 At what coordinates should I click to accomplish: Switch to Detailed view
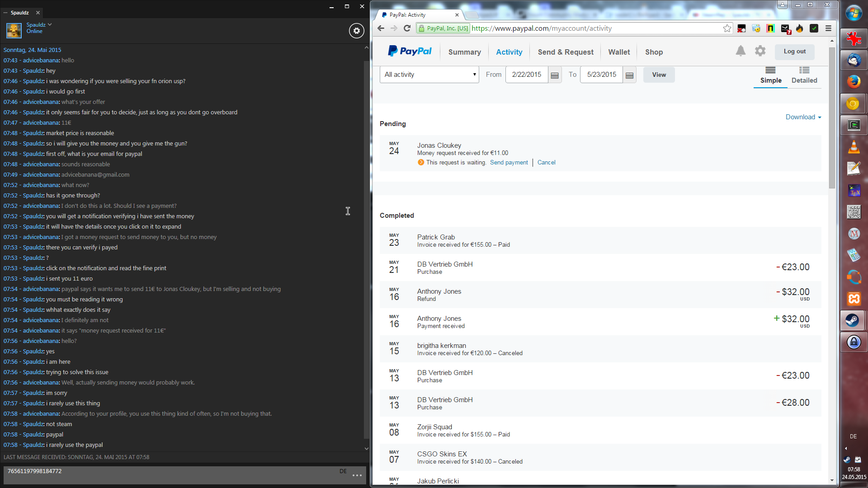[804, 75]
